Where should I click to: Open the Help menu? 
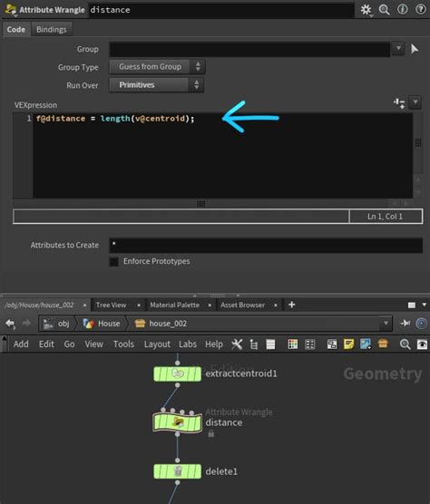[x=214, y=344]
